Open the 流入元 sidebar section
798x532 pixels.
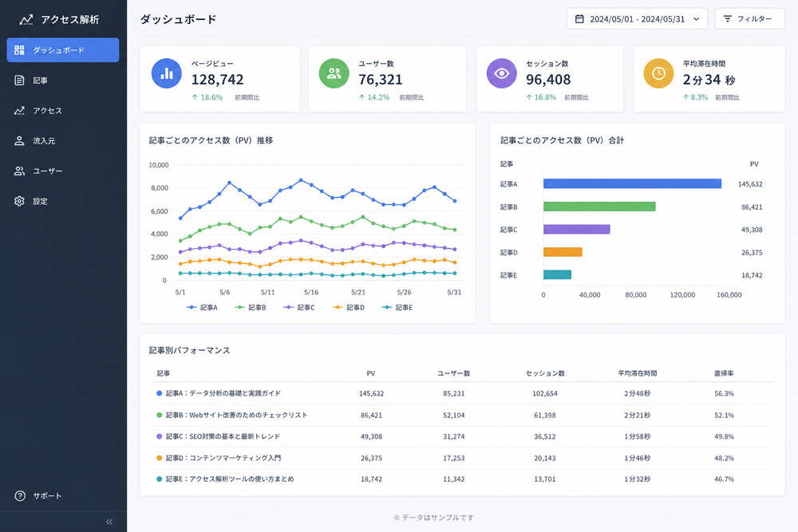pos(63,141)
